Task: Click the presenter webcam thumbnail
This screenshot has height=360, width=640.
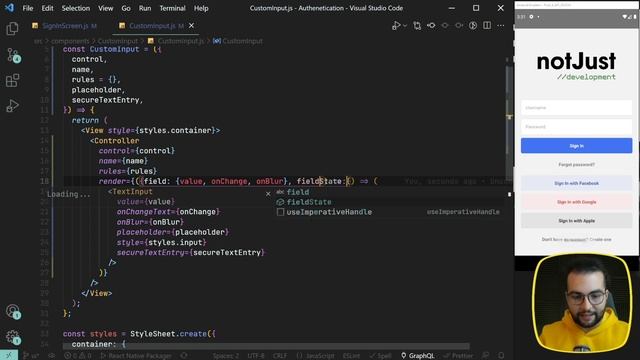Action: (582, 303)
